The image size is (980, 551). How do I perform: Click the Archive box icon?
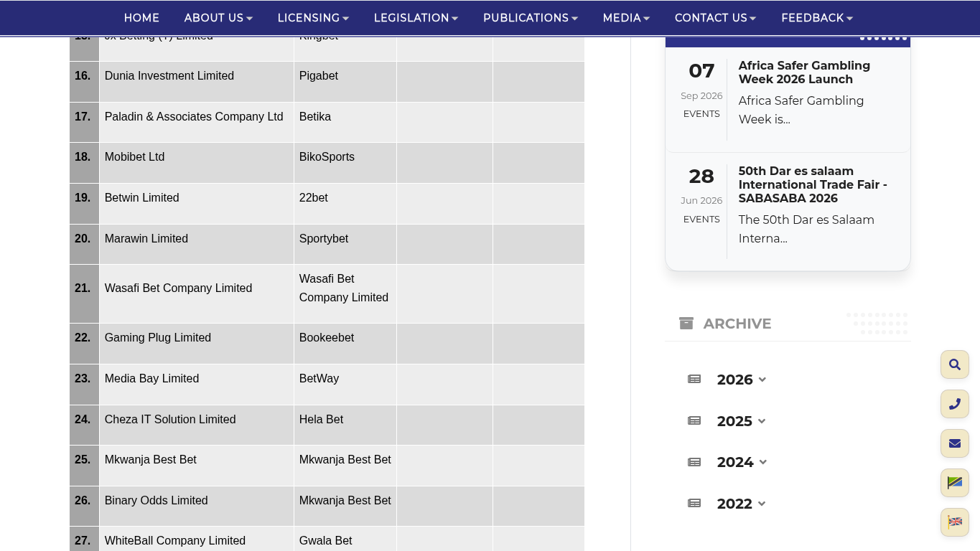[x=686, y=324]
